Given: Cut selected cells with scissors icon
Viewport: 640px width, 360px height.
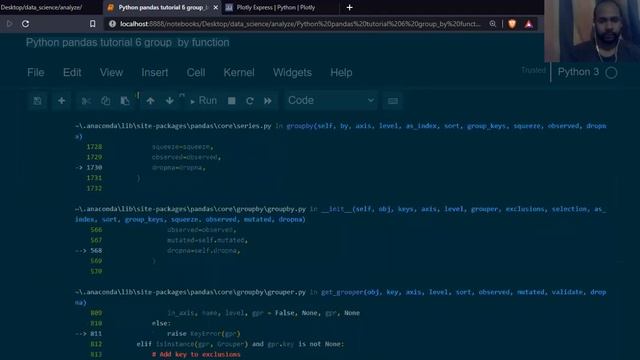Looking at the screenshot, I should (x=86, y=101).
